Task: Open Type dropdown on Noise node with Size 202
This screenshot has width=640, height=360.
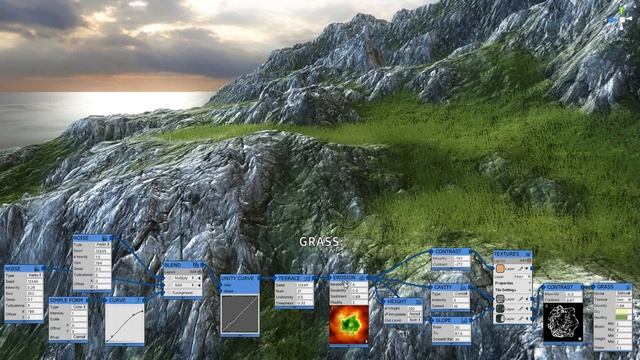Action: [35, 275]
